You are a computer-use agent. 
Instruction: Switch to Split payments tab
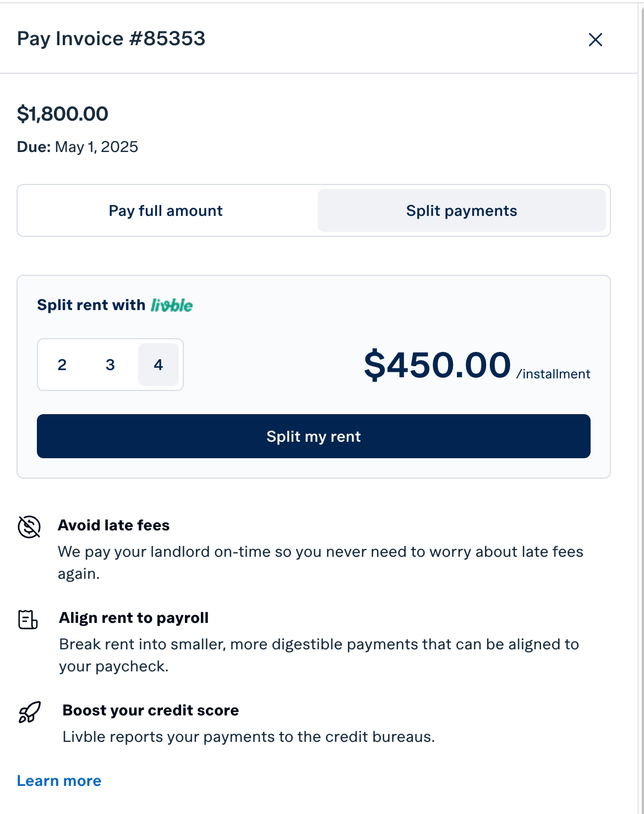click(x=462, y=210)
